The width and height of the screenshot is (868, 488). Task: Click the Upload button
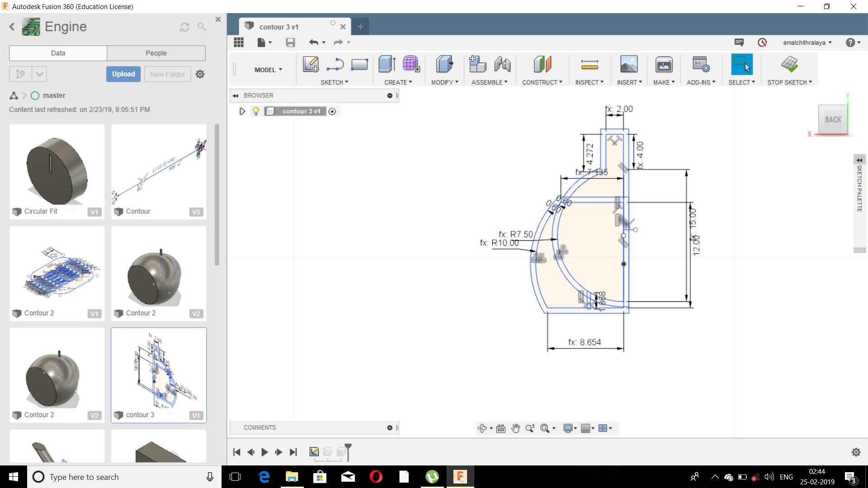(x=123, y=74)
